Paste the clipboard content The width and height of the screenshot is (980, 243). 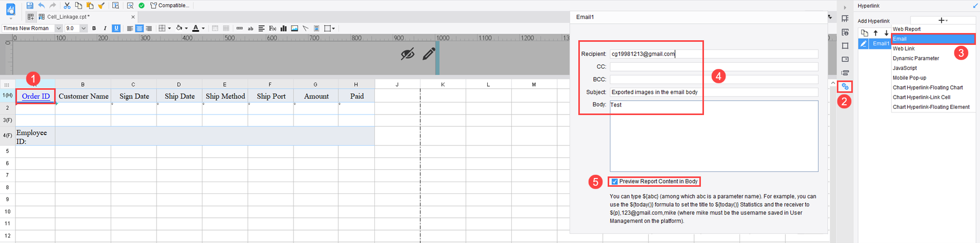point(90,5)
